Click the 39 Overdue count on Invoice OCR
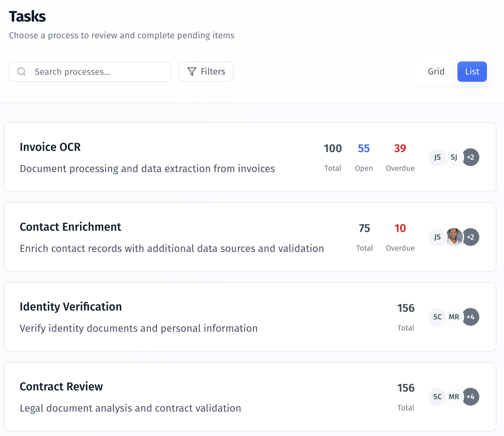 tap(400, 148)
